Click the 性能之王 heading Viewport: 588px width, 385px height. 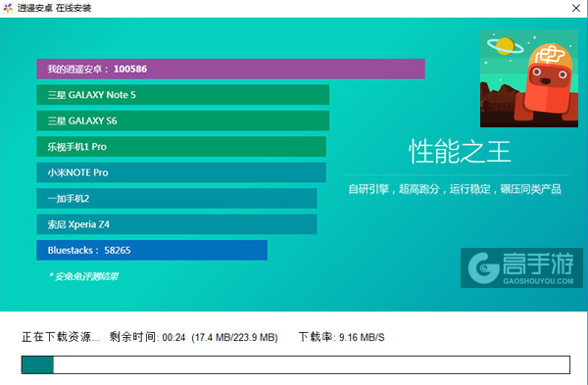click(460, 152)
